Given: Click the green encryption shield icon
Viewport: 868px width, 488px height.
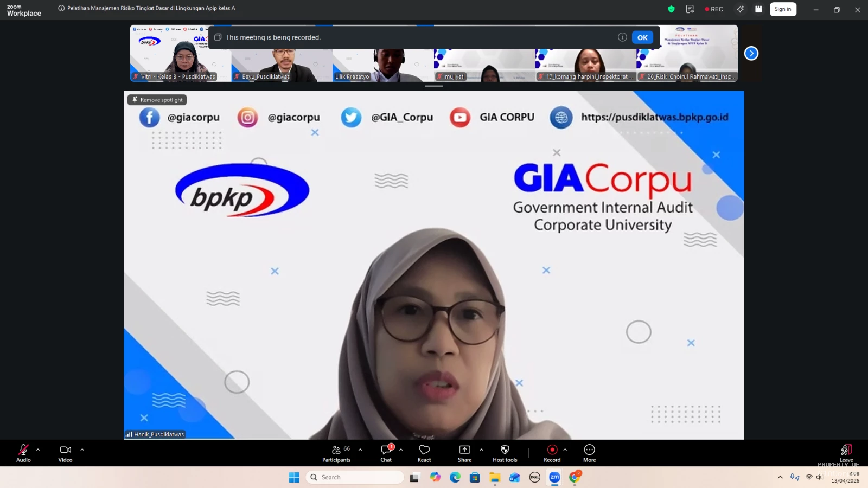Looking at the screenshot, I should [x=671, y=9].
